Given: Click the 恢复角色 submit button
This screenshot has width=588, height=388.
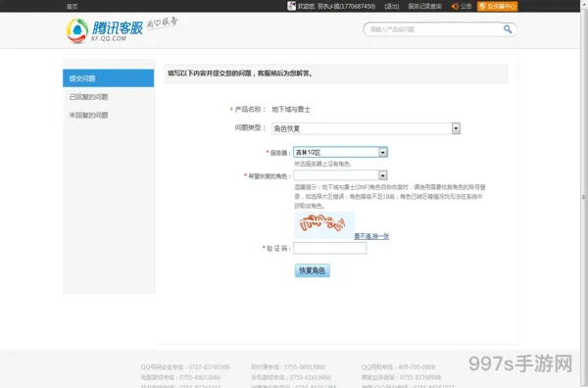Looking at the screenshot, I should tap(312, 270).
